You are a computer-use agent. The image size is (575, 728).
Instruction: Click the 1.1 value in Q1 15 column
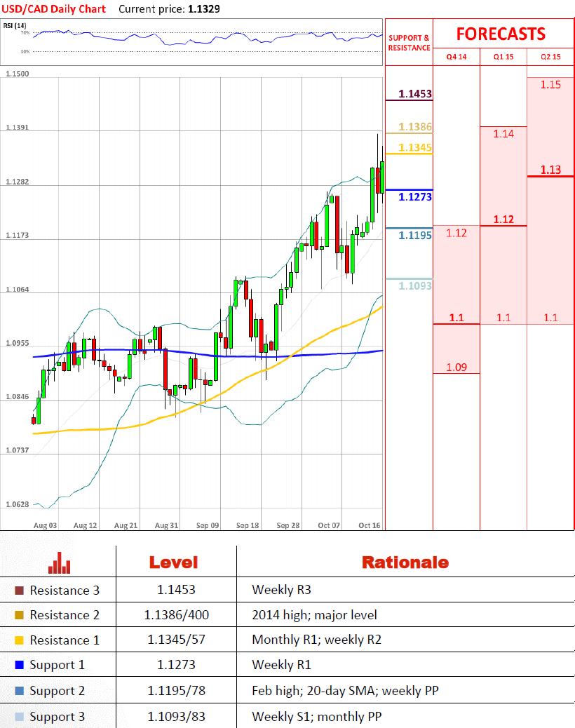[x=503, y=318]
